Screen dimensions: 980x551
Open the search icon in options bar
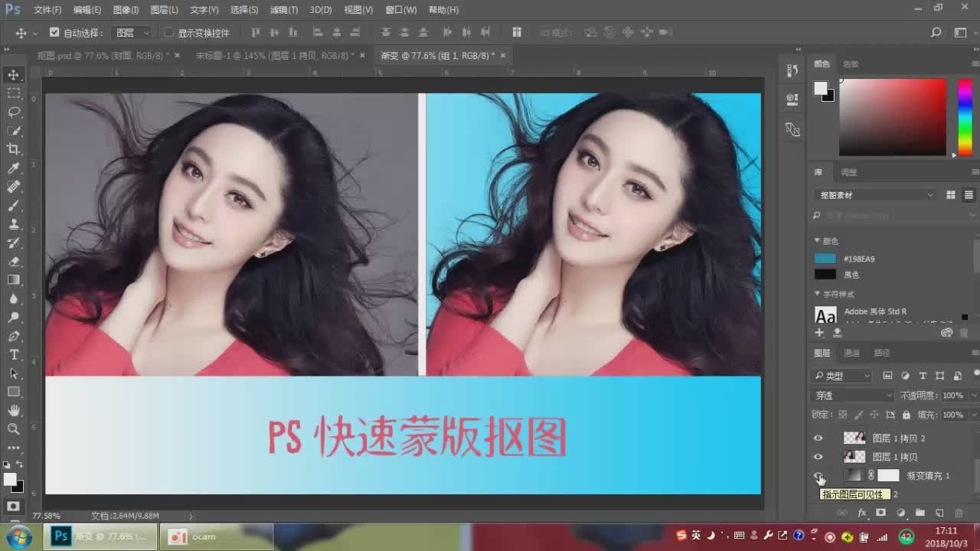[936, 32]
